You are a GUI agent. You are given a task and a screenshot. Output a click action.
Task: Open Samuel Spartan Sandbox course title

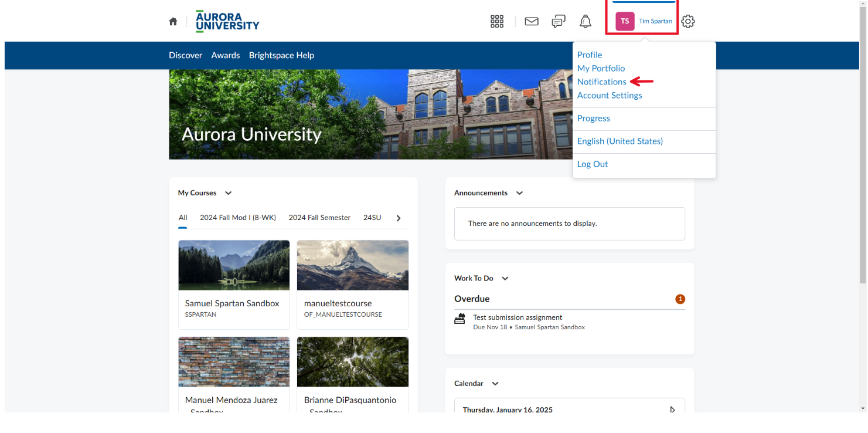coord(232,303)
